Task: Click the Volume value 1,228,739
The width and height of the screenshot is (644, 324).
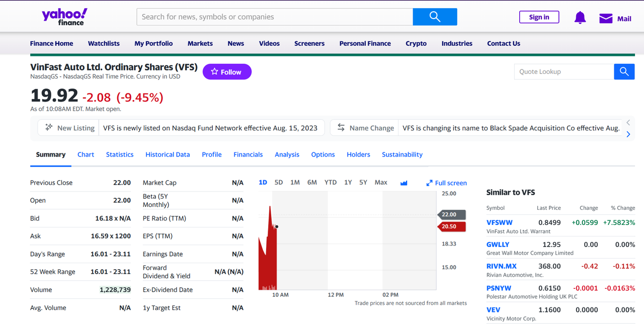Action: (115, 290)
